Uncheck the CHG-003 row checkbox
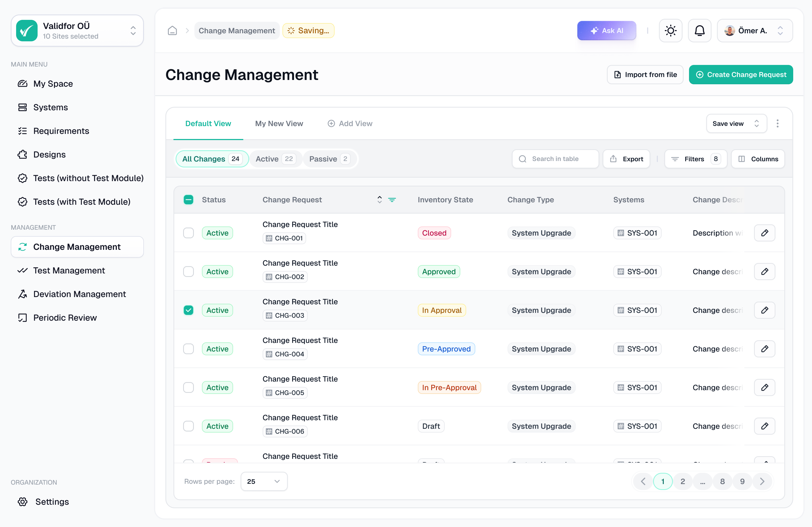 188,310
